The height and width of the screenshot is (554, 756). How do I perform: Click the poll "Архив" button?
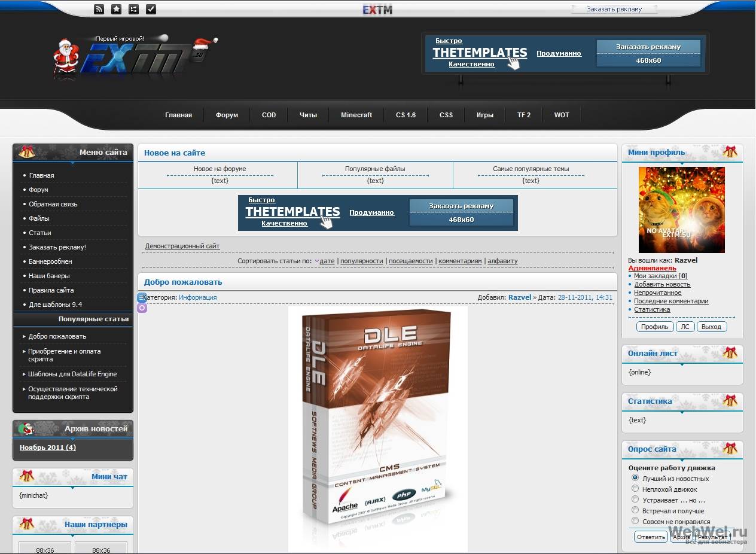681,537
